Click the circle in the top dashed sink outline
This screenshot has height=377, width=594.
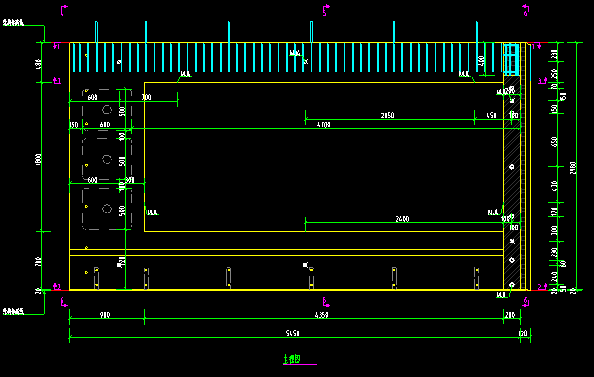click(107, 110)
